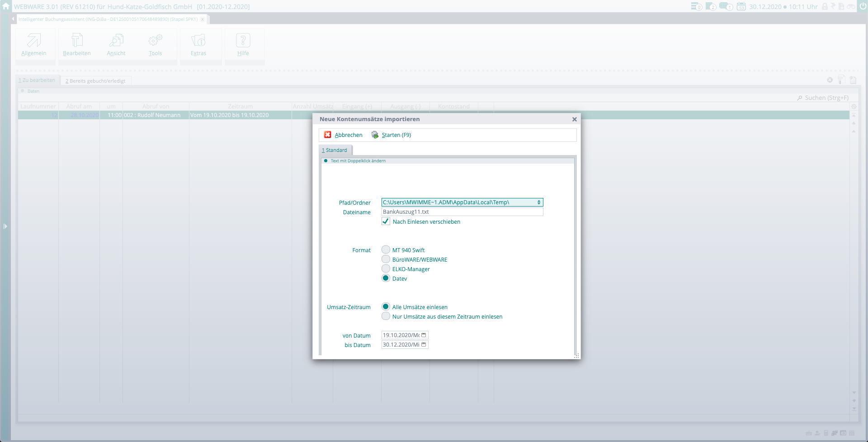This screenshot has width=868, height=442.
Task: Uncheck Nach Einlesen verschieben checkbox
Action: tap(386, 221)
